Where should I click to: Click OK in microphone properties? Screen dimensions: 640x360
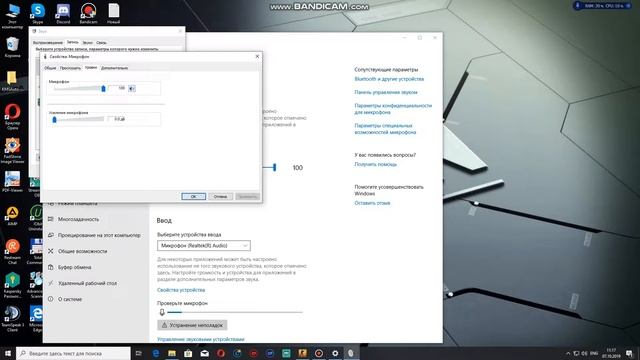tap(193, 196)
